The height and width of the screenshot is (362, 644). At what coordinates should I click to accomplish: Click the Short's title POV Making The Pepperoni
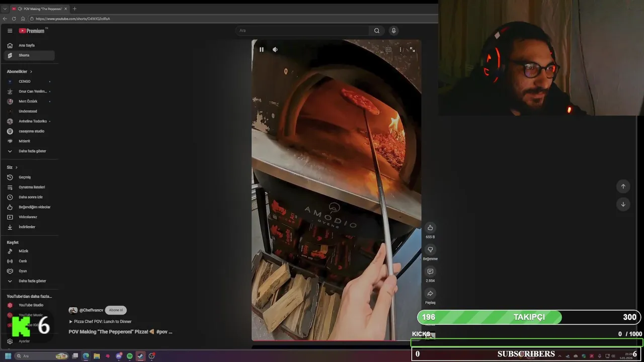coord(120,332)
